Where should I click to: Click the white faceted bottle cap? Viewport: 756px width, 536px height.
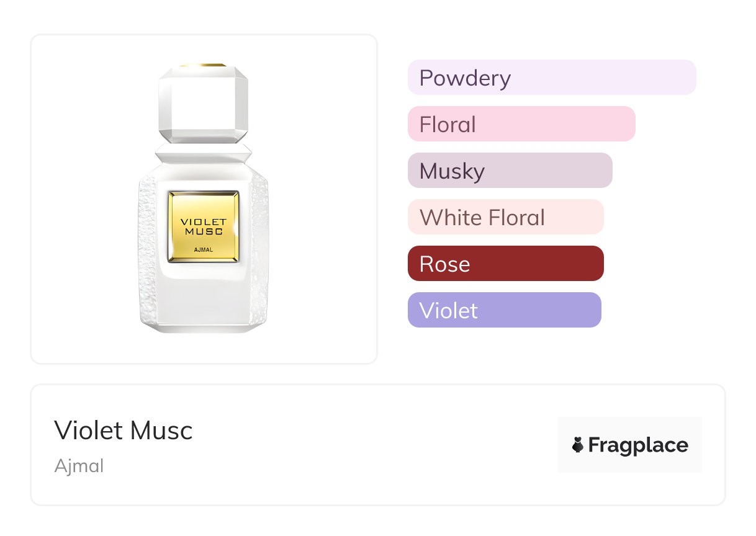tap(203, 104)
